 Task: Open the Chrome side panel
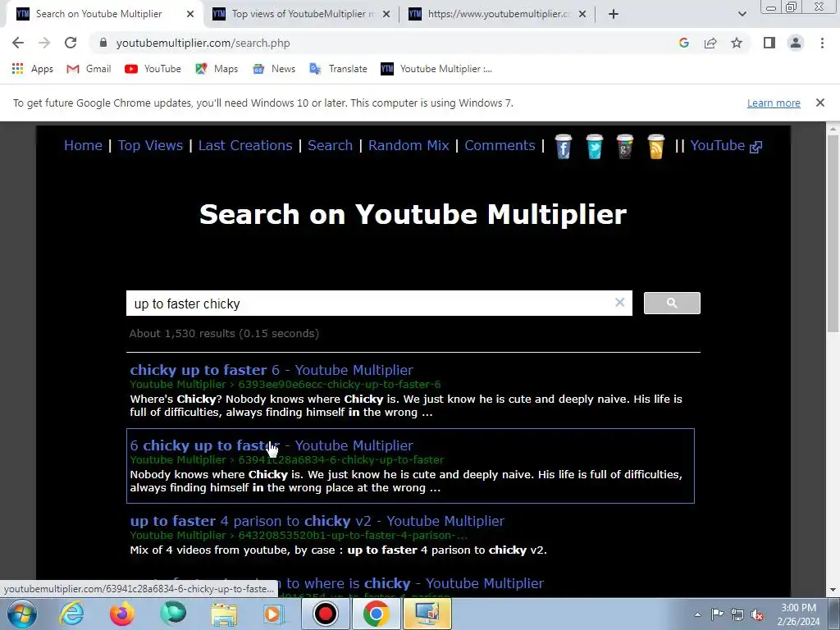tap(769, 43)
